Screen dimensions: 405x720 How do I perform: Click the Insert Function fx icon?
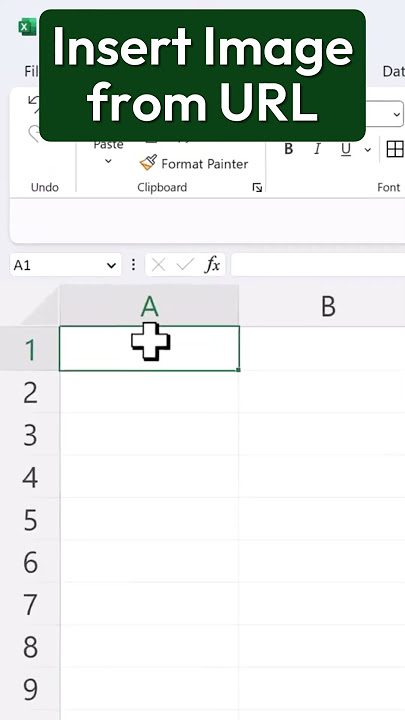coord(213,265)
